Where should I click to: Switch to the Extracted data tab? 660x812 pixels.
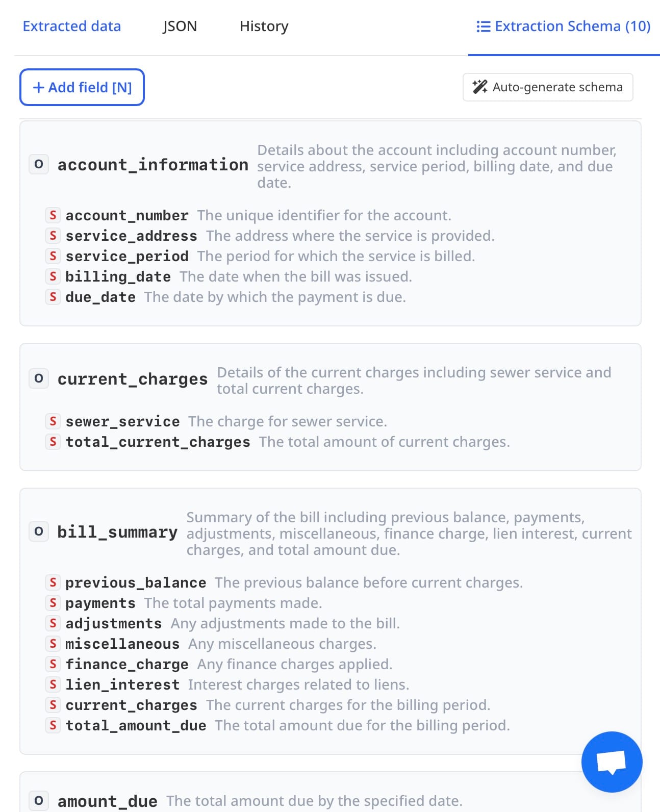coord(72,26)
